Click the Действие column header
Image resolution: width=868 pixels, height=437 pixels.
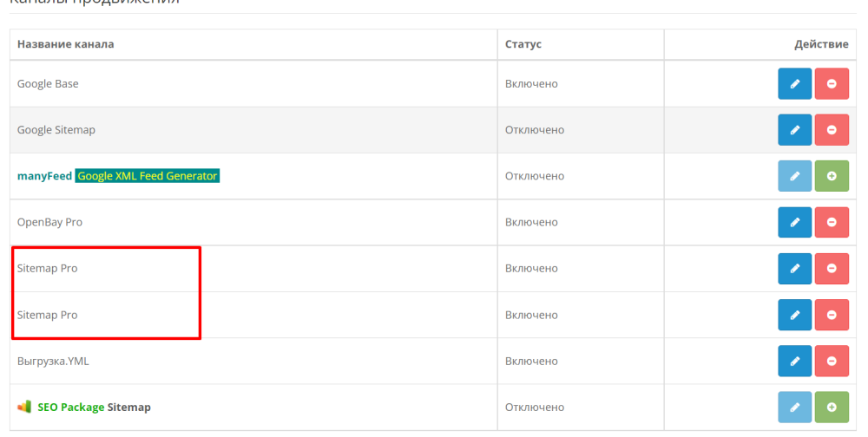point(821,44)
